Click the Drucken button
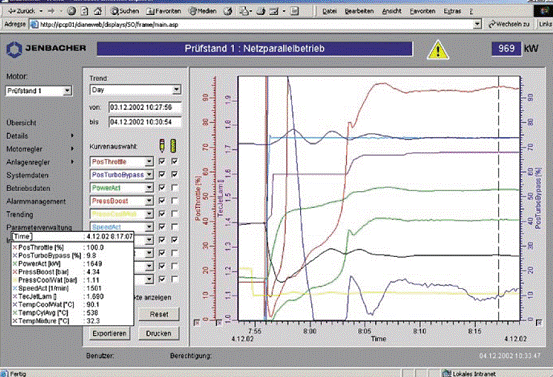 pos(159,333)
